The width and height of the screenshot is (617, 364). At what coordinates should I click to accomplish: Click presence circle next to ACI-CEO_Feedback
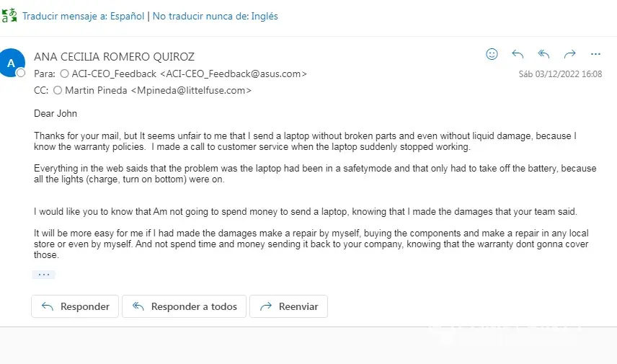[x=65, y=74]
